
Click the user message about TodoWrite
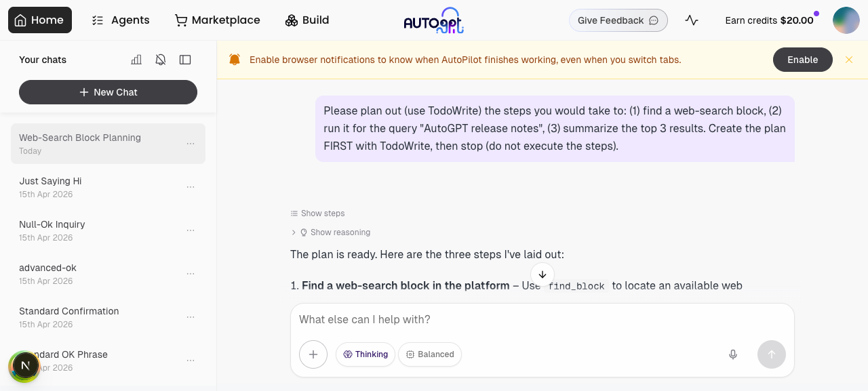[x=555, y=129]
